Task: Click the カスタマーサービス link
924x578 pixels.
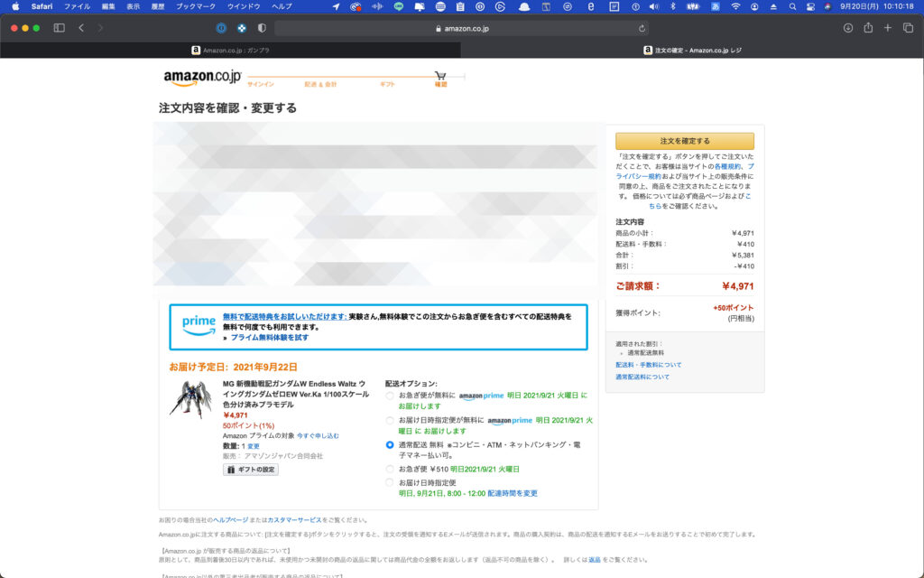Action: tap(295, 520)
